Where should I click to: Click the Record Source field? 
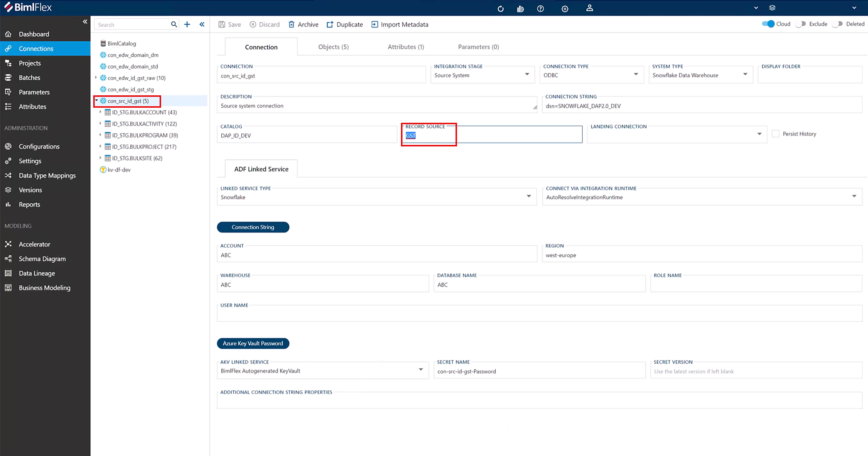(492, 135)
